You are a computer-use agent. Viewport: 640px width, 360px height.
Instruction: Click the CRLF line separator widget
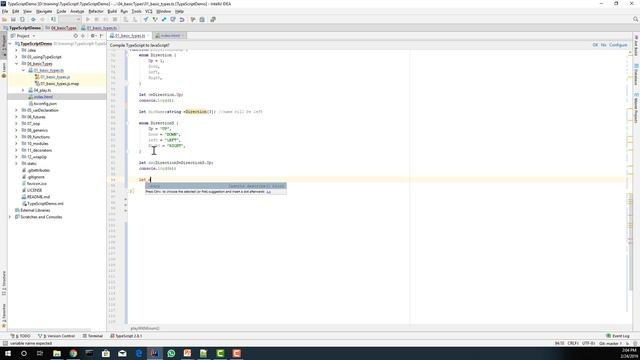(573, 344)
